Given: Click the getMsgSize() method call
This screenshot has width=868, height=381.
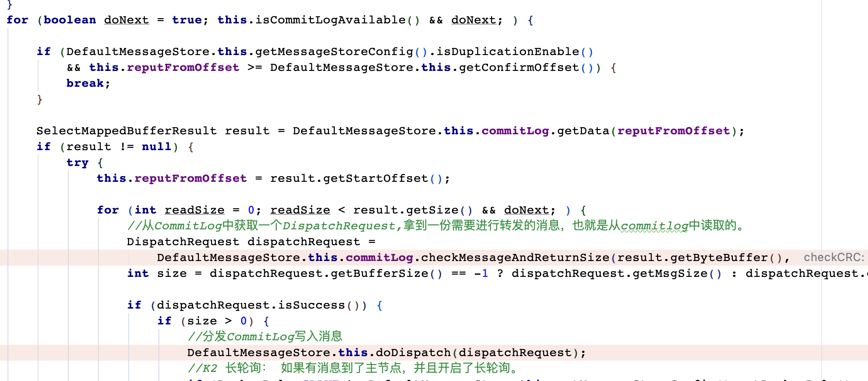Looking at the screenshot, I should click(677, 273).
